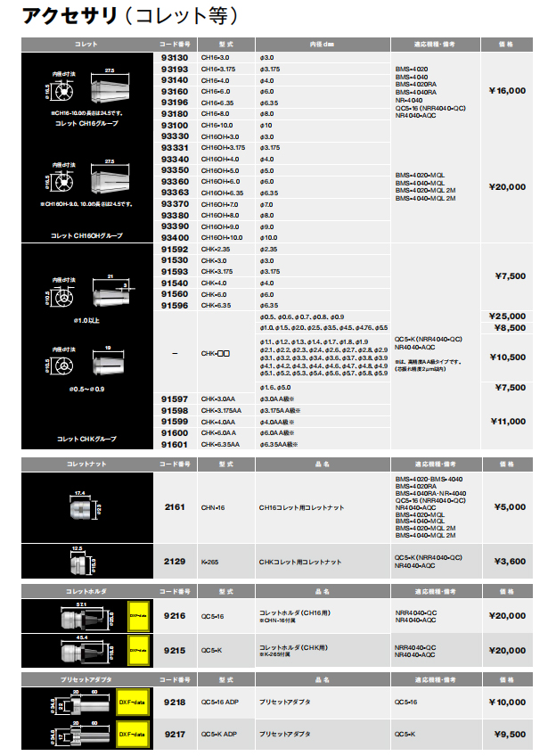Click code number 93130

click(175, 56)
